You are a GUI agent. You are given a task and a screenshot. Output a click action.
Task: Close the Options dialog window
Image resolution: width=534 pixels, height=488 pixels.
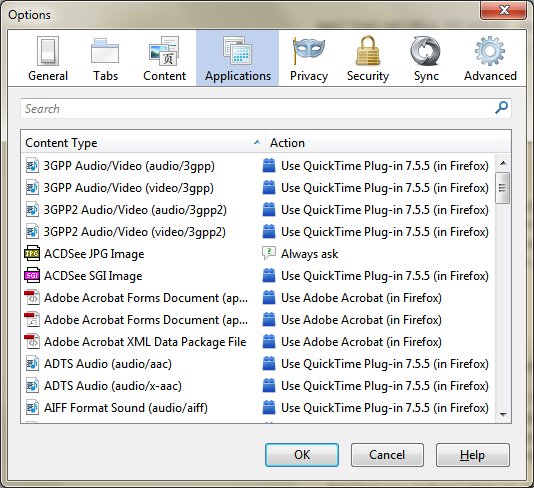click(x=503, y=10)
